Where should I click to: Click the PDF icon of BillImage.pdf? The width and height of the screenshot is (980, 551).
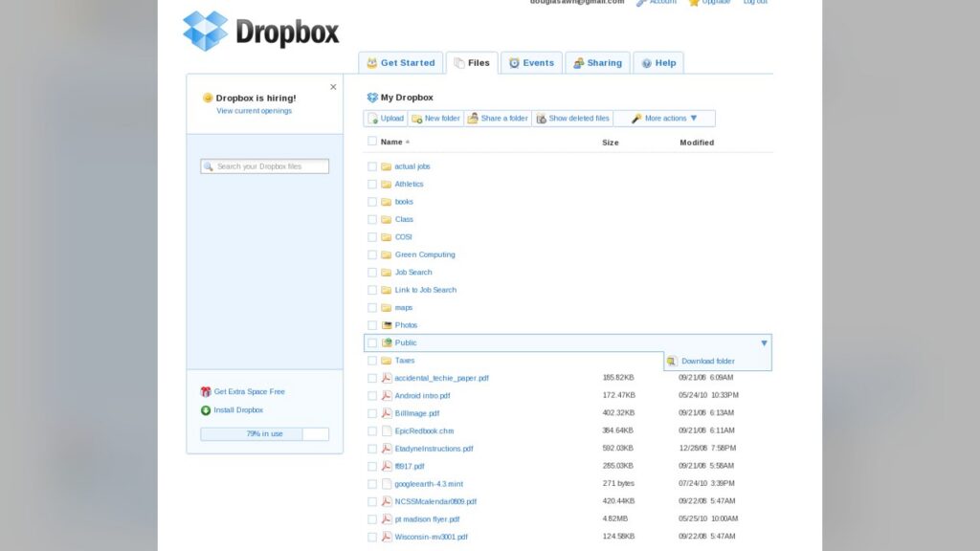pyautogui.click(x=387, y=413)
